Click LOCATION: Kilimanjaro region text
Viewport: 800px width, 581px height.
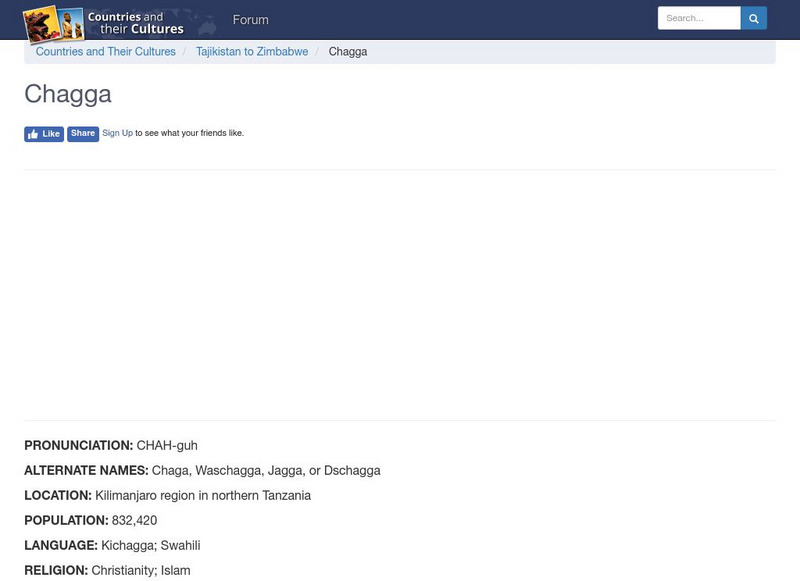point(167,495)
